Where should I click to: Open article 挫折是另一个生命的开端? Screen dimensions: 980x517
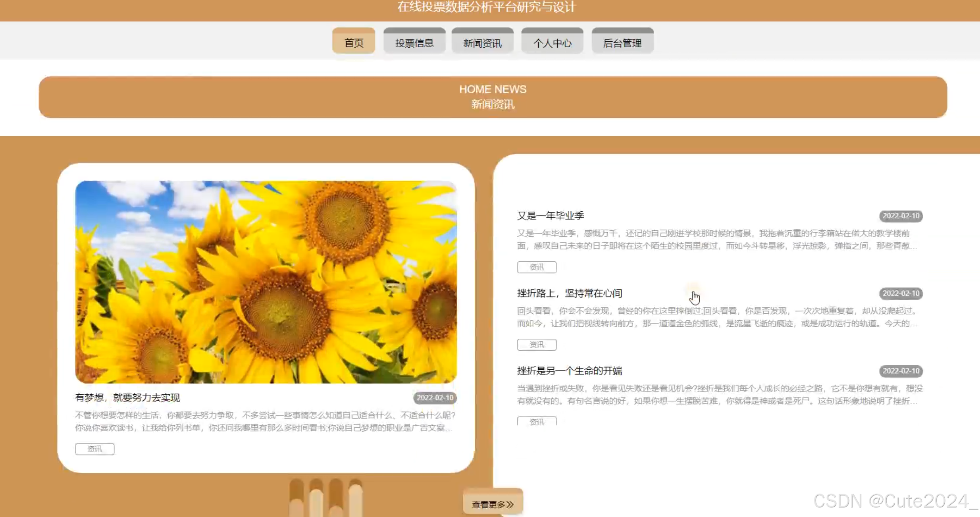pos(569,370)
